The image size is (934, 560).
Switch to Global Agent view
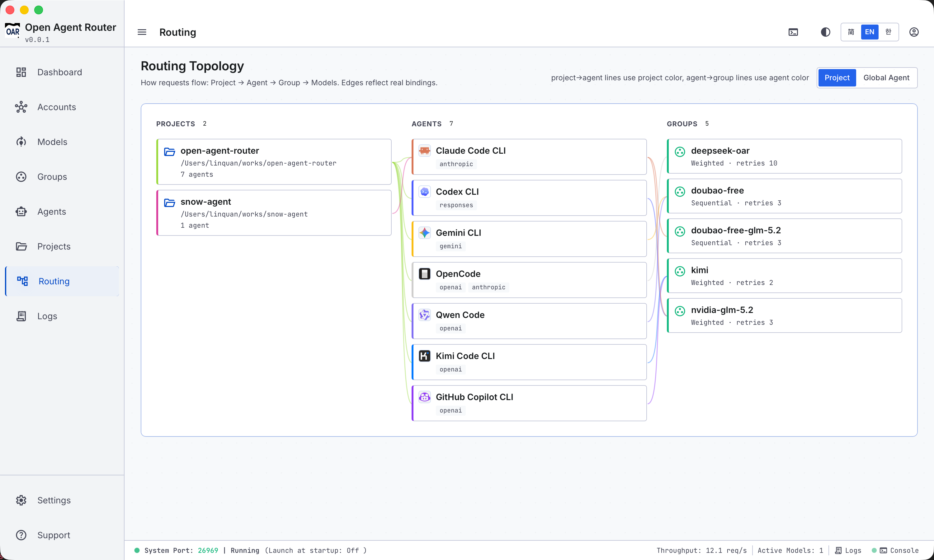pyautogui.click(x=886, y=78)
